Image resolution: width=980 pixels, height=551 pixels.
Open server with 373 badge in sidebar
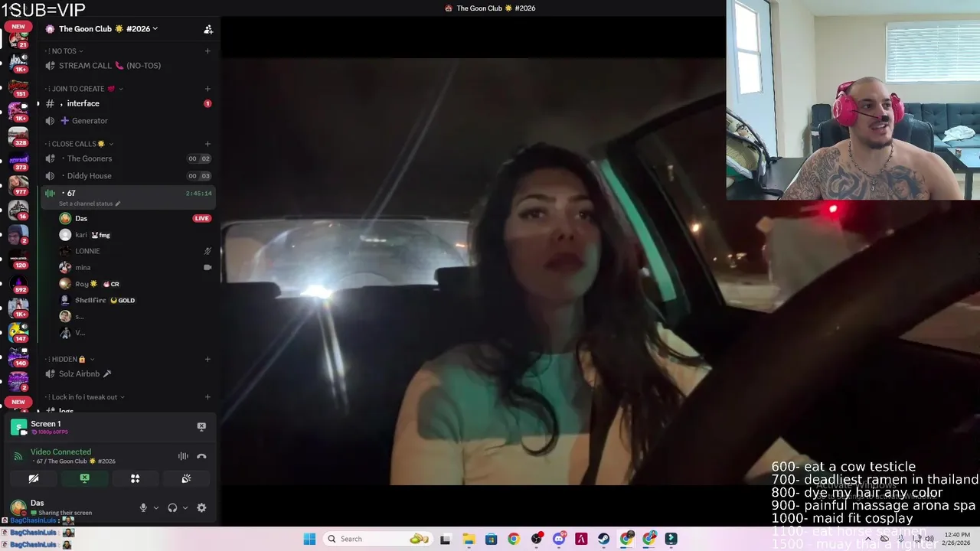coord(18,161)
